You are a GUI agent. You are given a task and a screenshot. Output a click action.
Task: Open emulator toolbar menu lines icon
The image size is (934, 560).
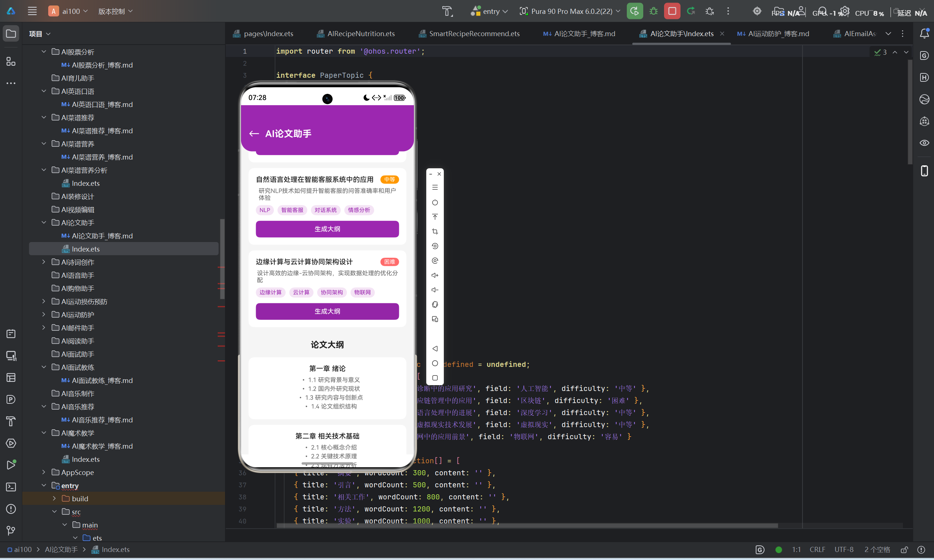click(435, 188)
